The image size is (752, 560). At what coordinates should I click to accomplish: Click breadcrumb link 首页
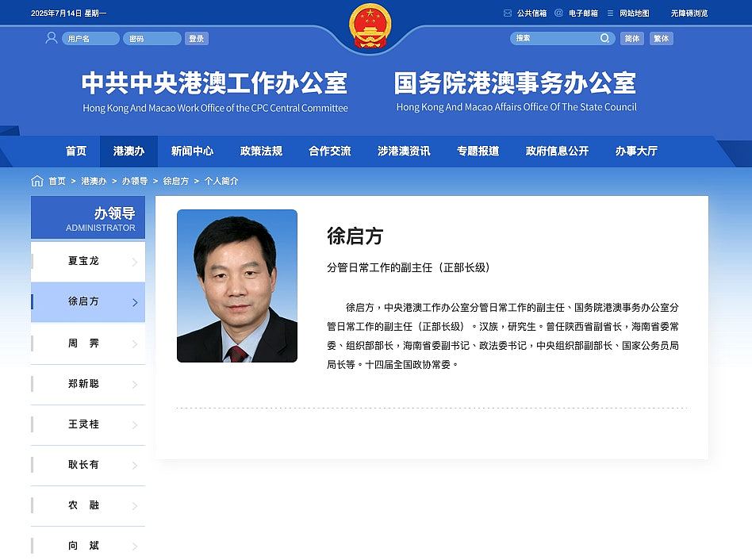pos(57,181)
